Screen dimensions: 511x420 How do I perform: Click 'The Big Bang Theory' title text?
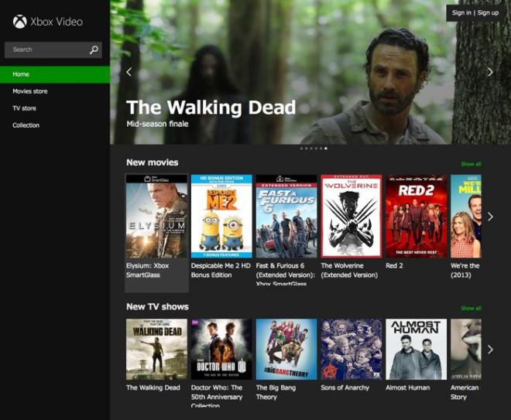pyautogui.click(x=276, y=392)
